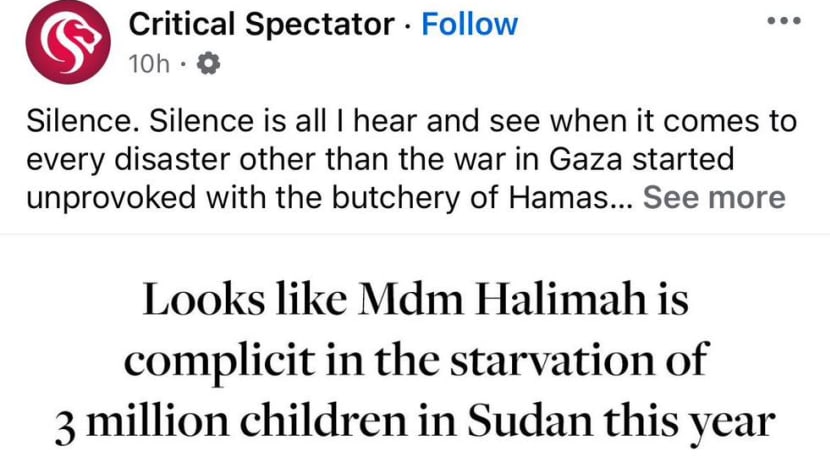Click the gear audience icon beside 10h
This screenshot has height=468, width=830.
point(208,64)
